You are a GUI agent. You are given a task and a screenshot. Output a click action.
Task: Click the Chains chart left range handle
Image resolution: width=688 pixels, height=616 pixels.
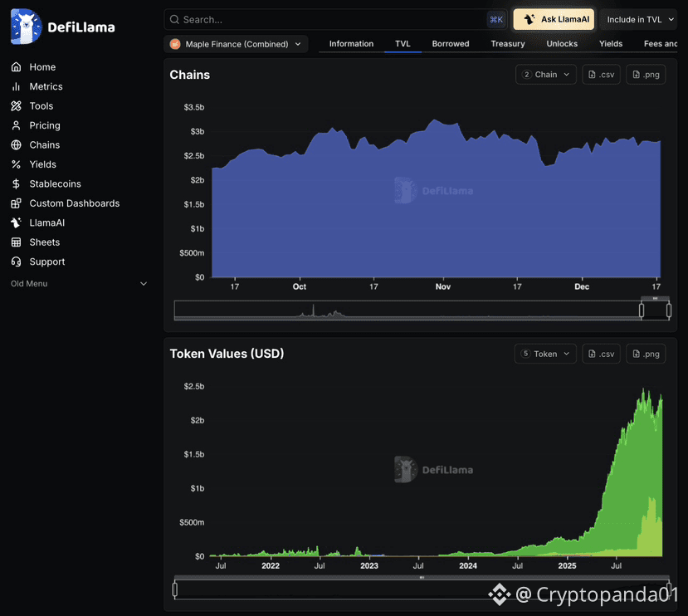click(642, 310)
